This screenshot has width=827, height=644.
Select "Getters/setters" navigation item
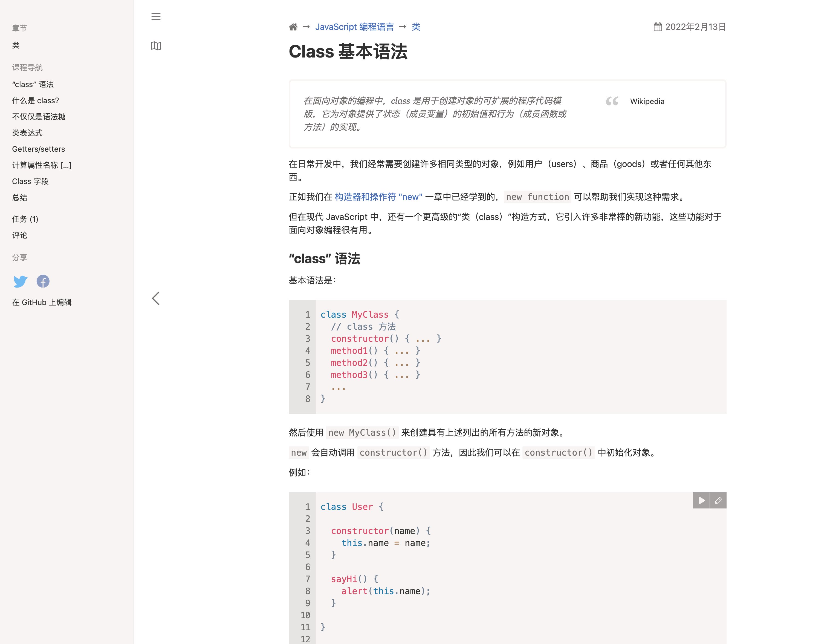[x=38, y=149]
